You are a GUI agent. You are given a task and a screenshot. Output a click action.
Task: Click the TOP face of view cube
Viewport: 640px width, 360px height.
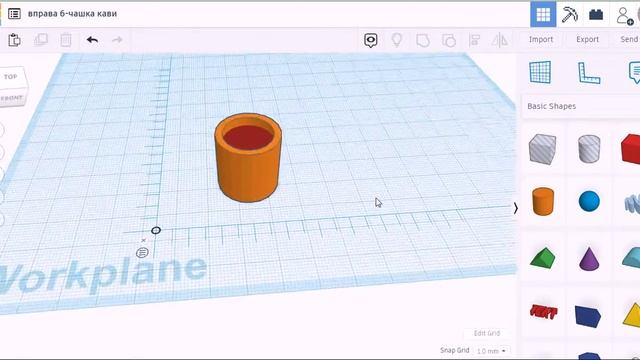click(12, 77)
